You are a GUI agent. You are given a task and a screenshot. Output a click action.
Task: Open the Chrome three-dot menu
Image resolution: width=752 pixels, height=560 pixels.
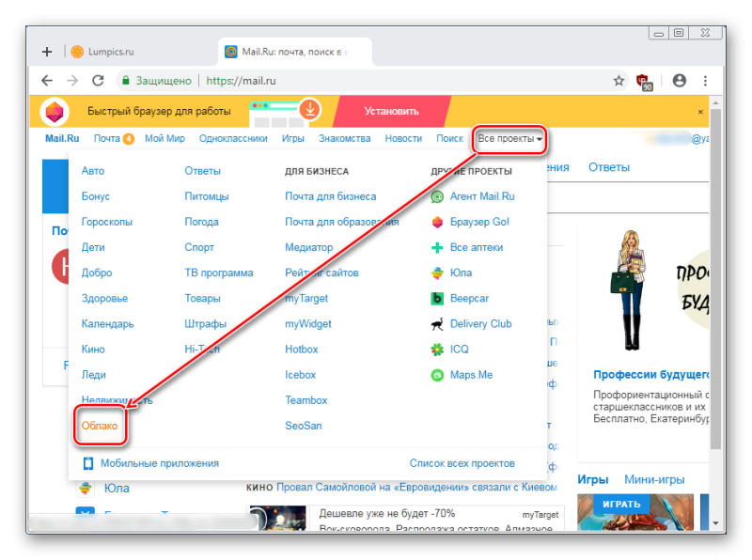(x=705, y=81)
